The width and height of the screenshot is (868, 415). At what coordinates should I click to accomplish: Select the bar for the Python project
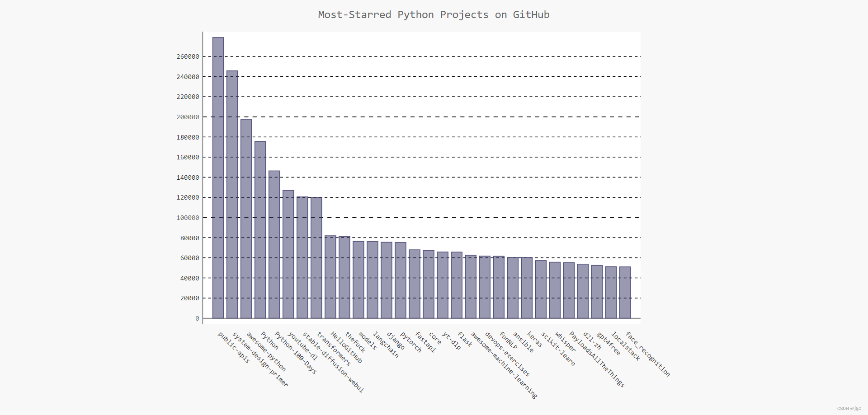click(x=260, y=230)
